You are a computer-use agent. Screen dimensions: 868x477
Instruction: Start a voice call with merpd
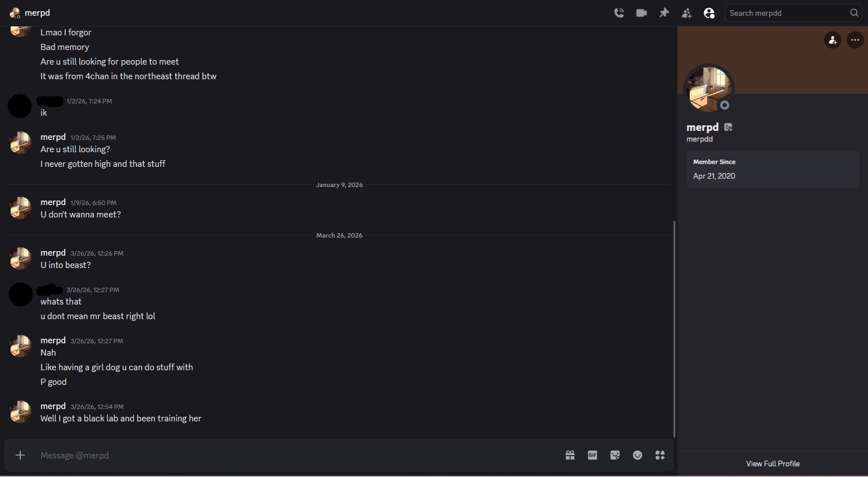619,13
